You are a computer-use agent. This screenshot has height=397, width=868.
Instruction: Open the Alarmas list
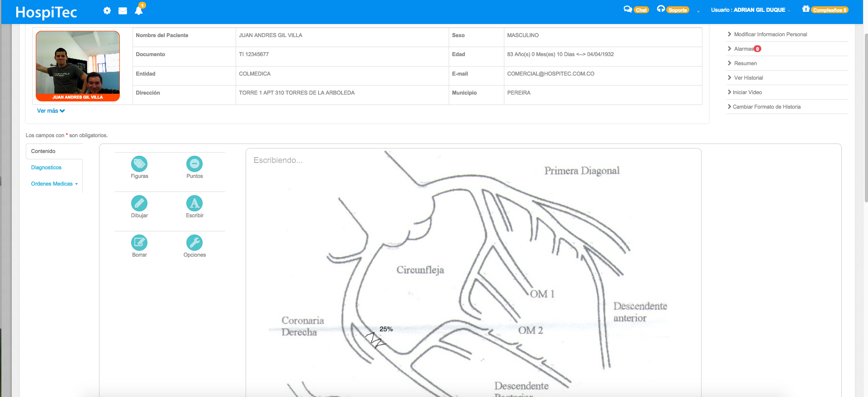click(744, 49)
